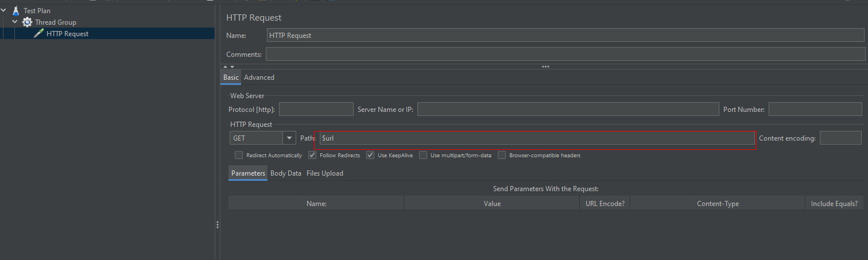Viewport: 868px width, 260px height.
Task: Click the Thread Group gear icon
Action: tap(27, 22)
